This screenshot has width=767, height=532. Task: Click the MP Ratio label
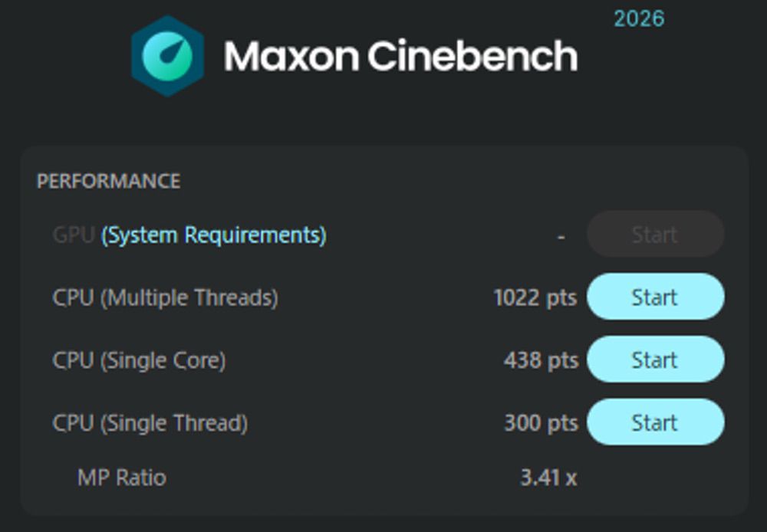(x=122, y=478)
